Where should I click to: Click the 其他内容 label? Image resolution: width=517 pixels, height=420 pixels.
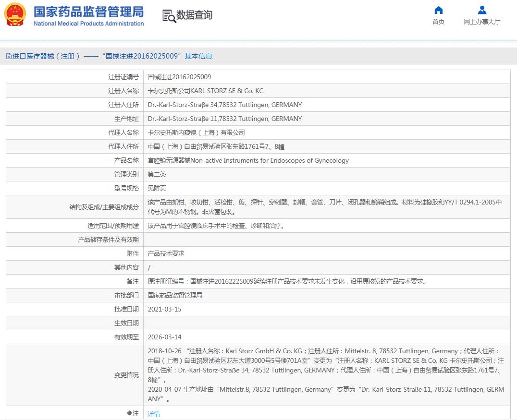(127, 267)
